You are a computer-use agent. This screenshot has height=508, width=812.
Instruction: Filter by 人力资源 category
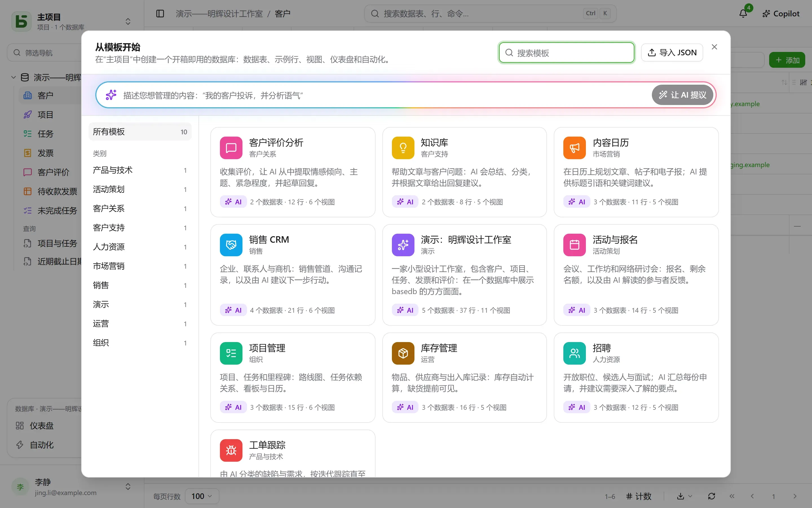(x=140, y=247)
